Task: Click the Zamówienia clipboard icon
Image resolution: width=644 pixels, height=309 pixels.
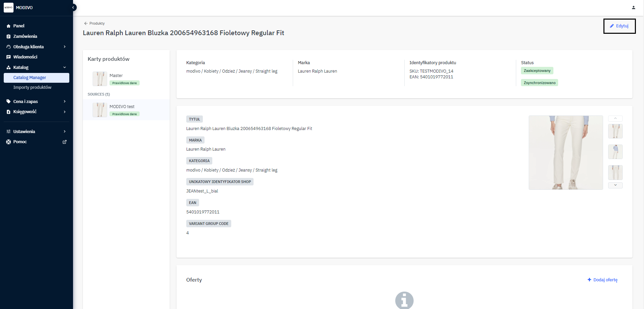Action: [x=8, y=36]
